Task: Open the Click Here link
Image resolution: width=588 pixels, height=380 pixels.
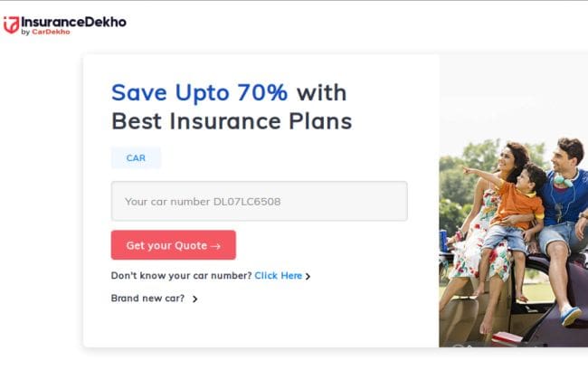Action: [x=279, y=276]
